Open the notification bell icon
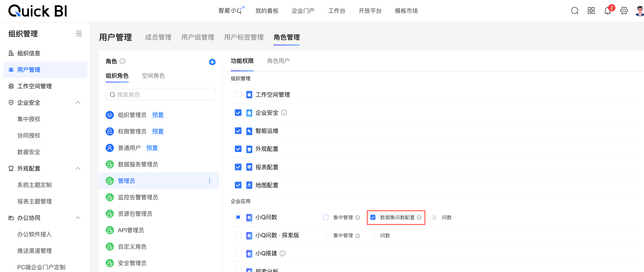The width and height of the screenshot is (644, 272). [x=607, y=11]
